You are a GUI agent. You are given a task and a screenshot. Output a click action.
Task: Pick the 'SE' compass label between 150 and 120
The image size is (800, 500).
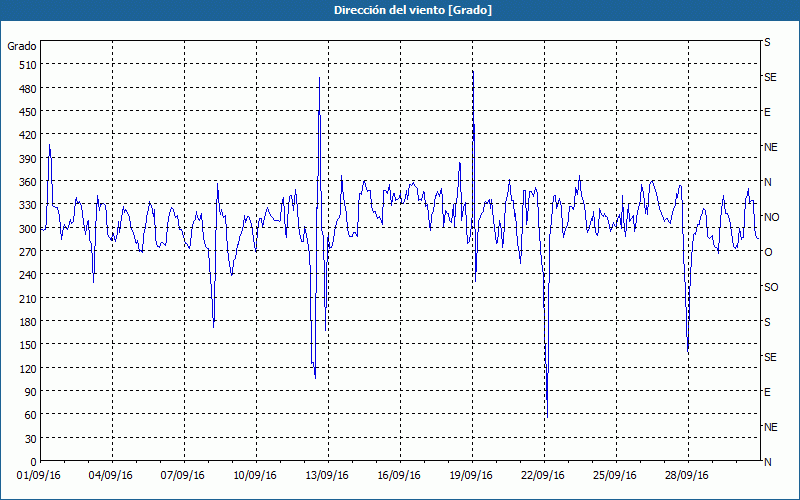(770, 357)
